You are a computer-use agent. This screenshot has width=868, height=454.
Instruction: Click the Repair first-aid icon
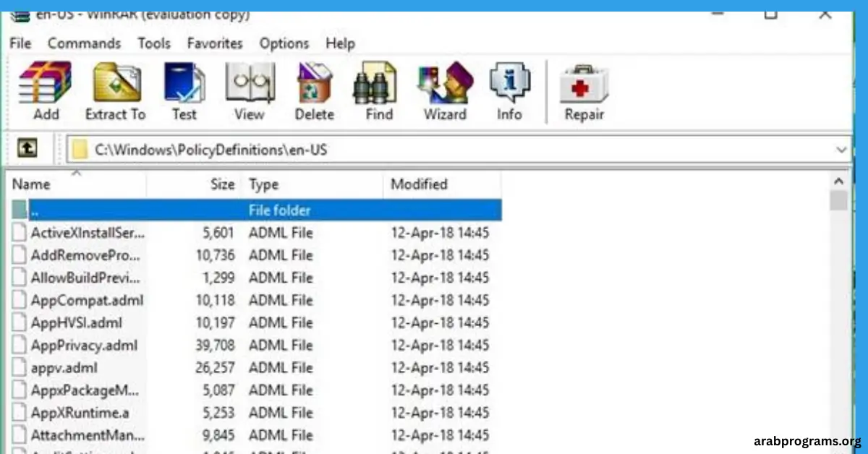click(584, 83)
